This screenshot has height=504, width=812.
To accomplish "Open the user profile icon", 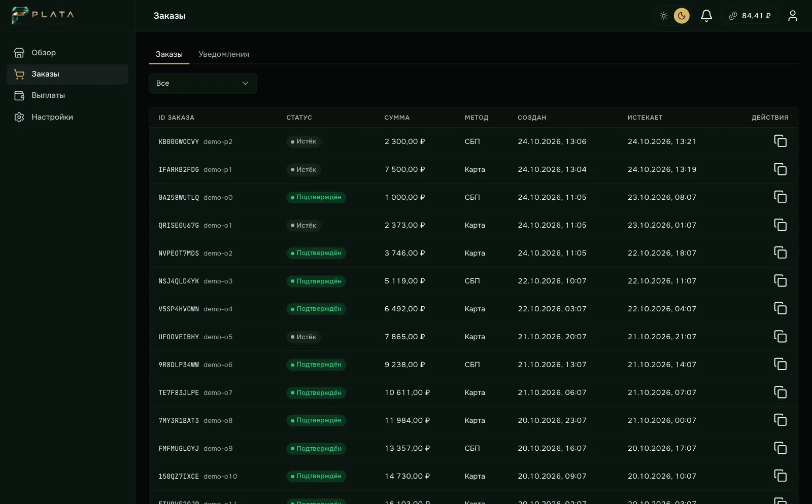I will [793, 16].
